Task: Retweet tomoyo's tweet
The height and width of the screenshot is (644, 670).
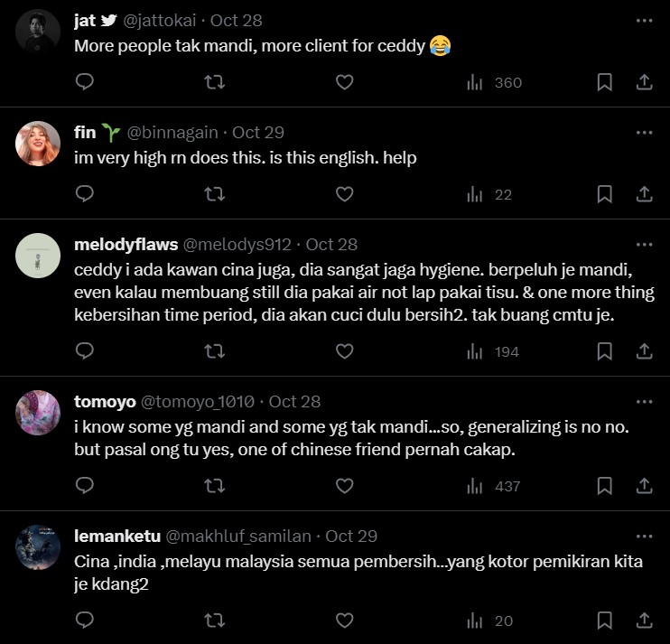Action: click(x=214, y=486)
